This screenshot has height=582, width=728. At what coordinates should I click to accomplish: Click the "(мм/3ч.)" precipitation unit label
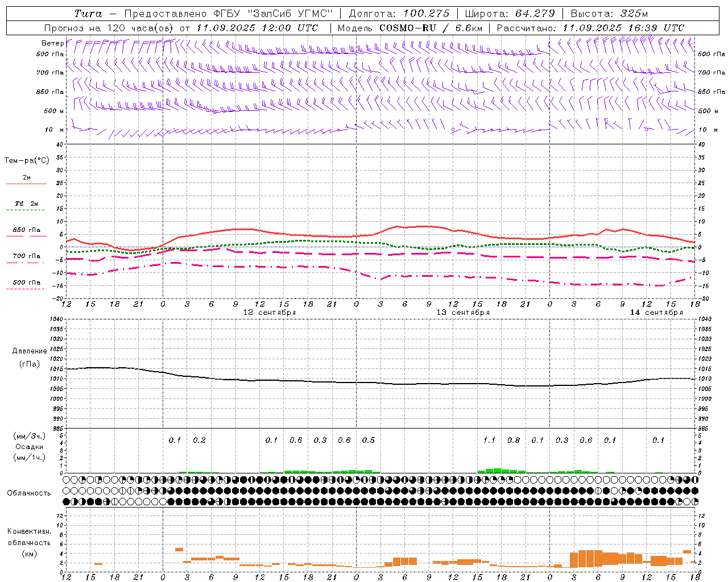(29, 436)
